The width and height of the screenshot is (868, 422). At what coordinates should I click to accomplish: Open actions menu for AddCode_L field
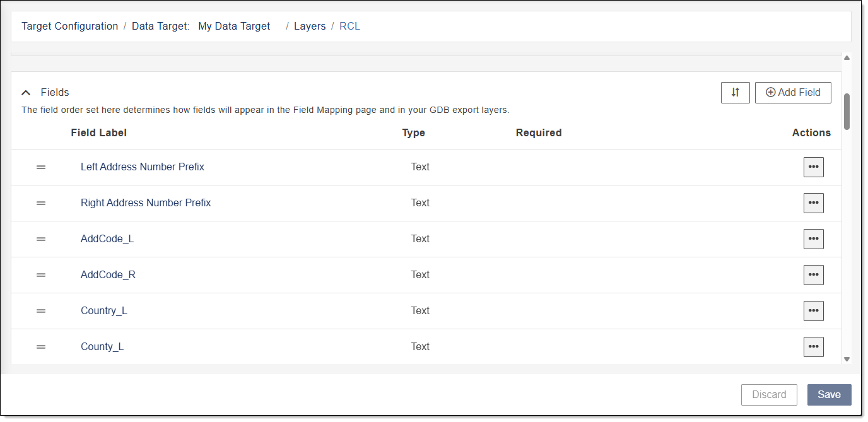point(813,239)
